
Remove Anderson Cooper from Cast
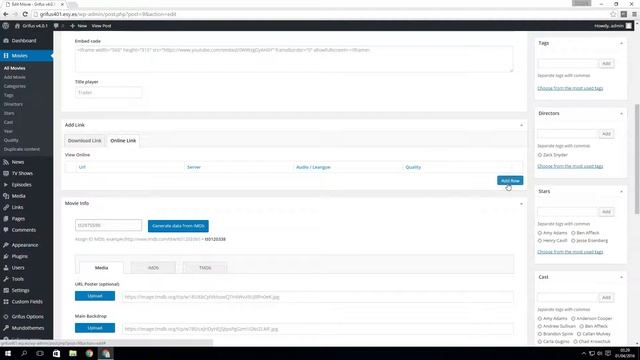(573, 319)
